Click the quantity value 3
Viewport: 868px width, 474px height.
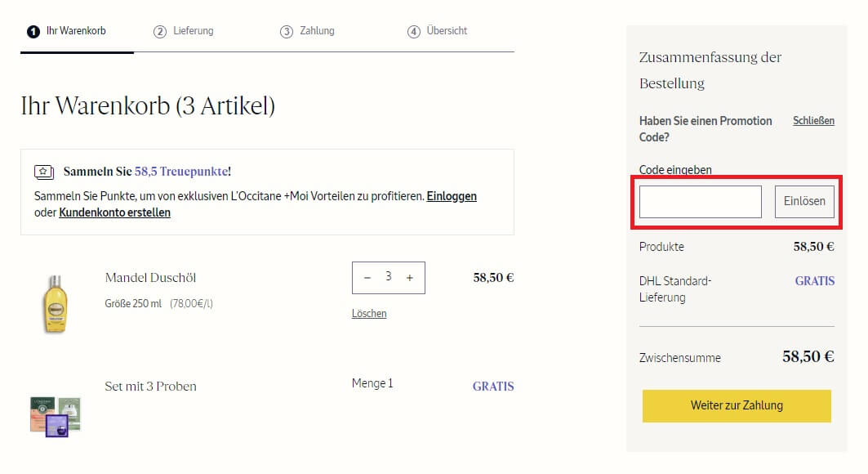coord(389,276)
